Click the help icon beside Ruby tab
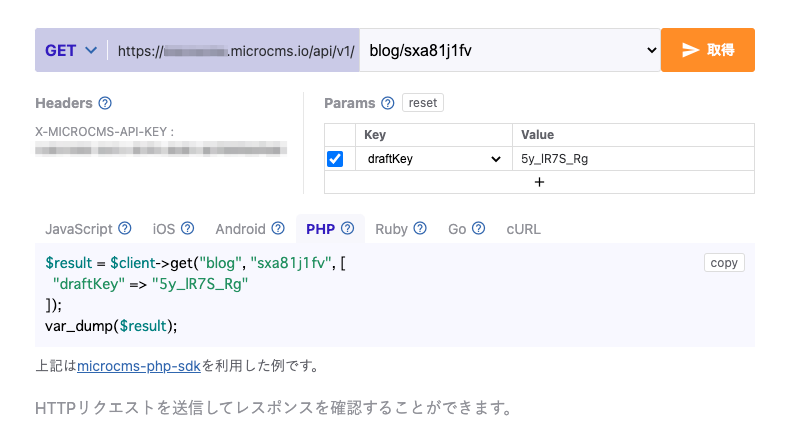The height and width of the screenshot is (448, 791). pyautogui.click(x=420, y=229)
